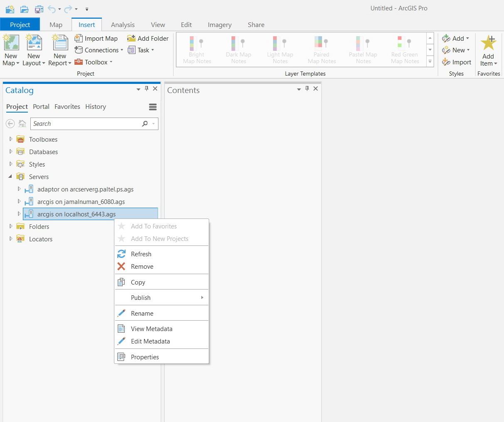Image resolution: width=504 pixels, height=422 pixels.
Task: Choose Edit Metadata from context menu
Action: tap(161, 341)
